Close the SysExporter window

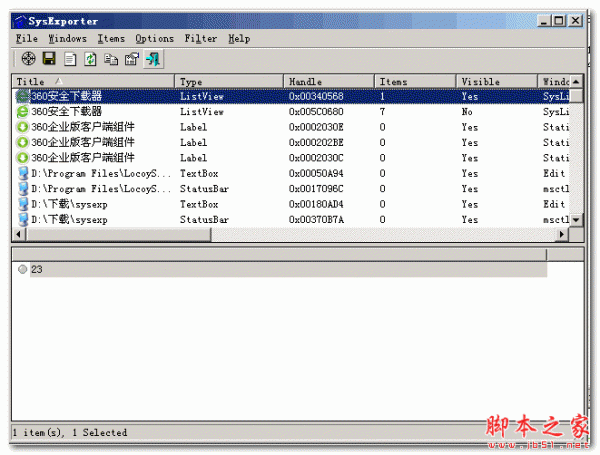(x=575, y=21)
